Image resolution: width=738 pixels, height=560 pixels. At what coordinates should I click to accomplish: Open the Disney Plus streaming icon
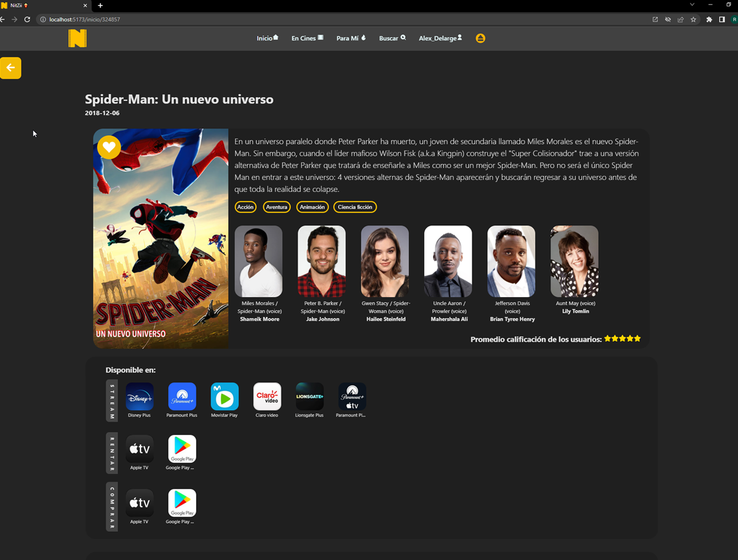(139, 397)
